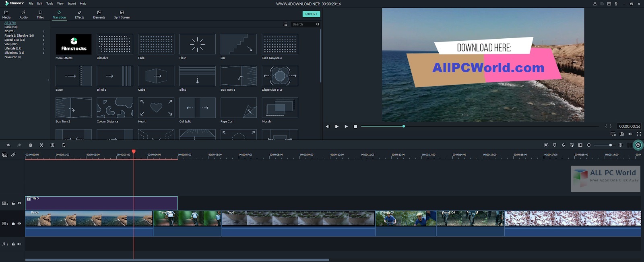Select the All (178) category

10,23
